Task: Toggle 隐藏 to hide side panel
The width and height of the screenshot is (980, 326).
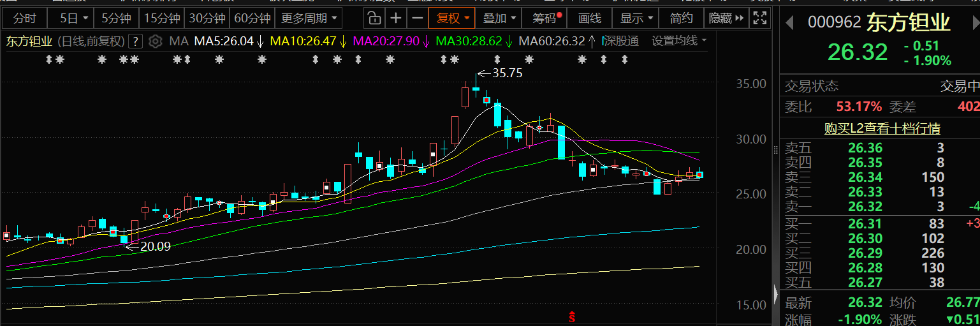Action: [x=726, y=18]
